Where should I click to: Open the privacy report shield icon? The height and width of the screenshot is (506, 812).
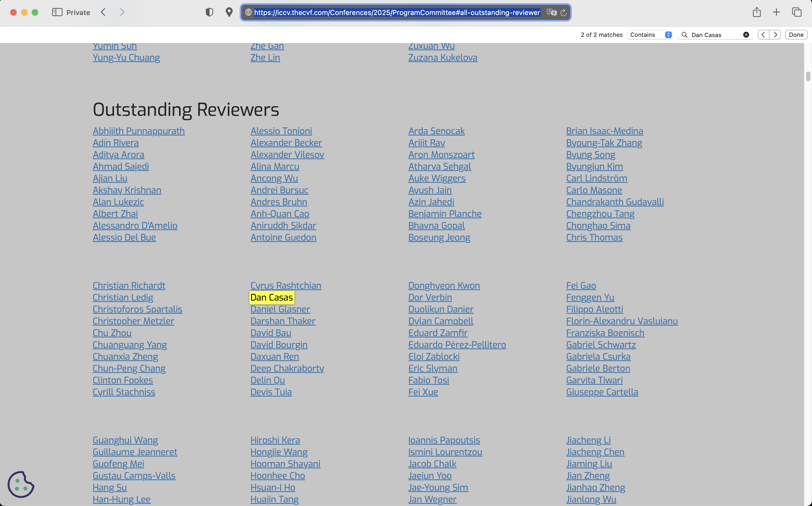tap(209, 12)
